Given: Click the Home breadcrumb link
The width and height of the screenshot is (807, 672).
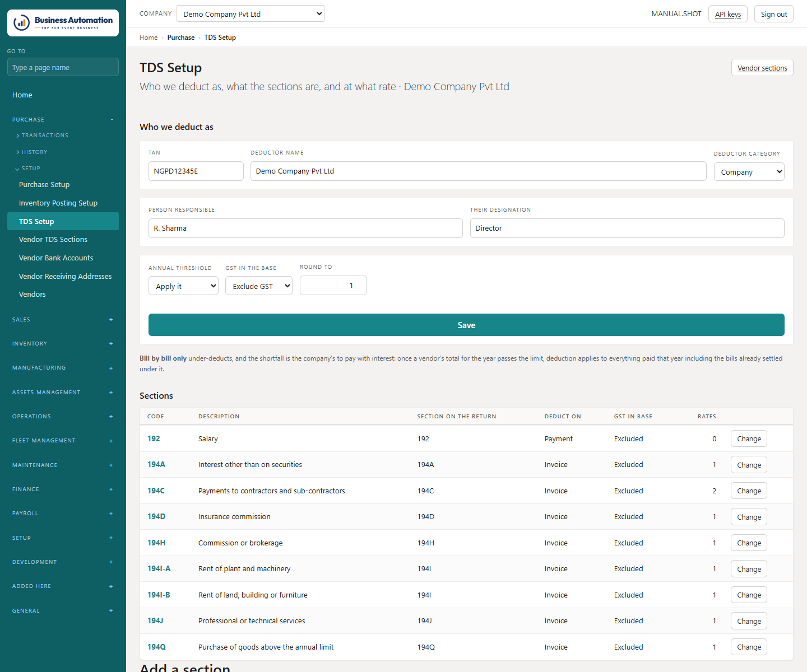Looking at the screenshot, I should (149, 38).
